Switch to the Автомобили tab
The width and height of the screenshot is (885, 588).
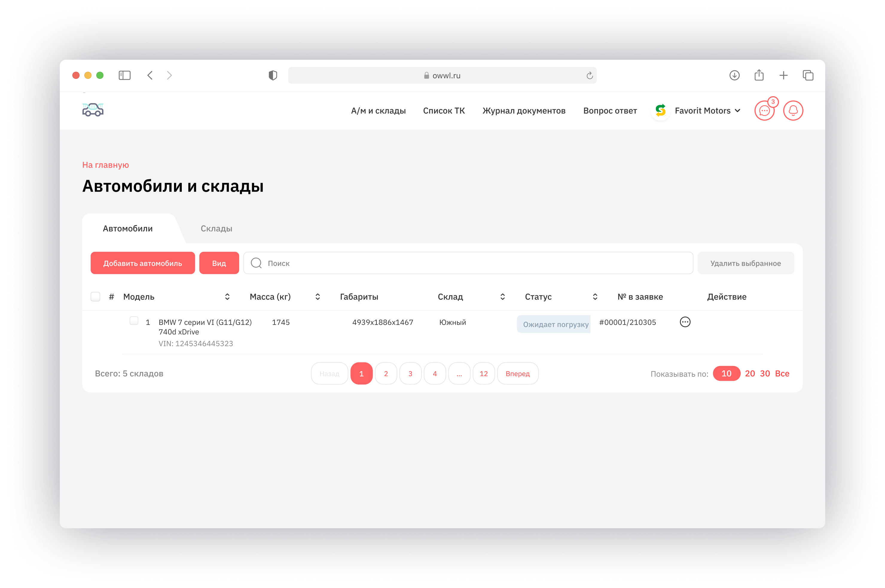[x=128, y=228]
